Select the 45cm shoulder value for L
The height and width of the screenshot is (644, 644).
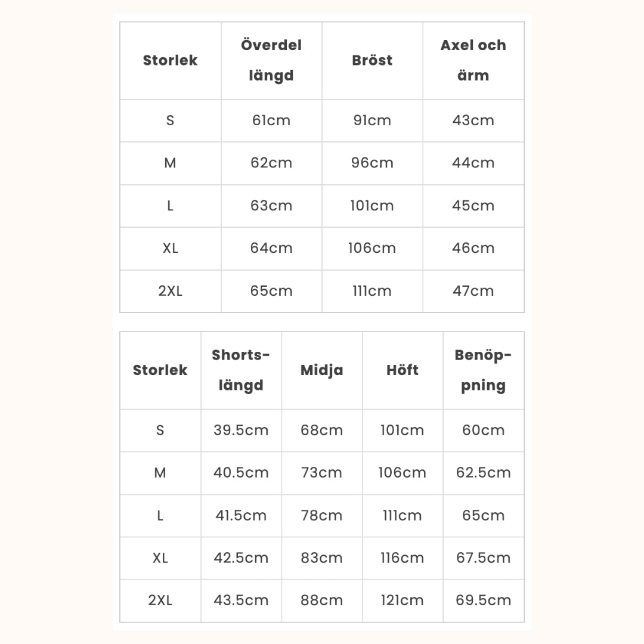pos(473,206)
